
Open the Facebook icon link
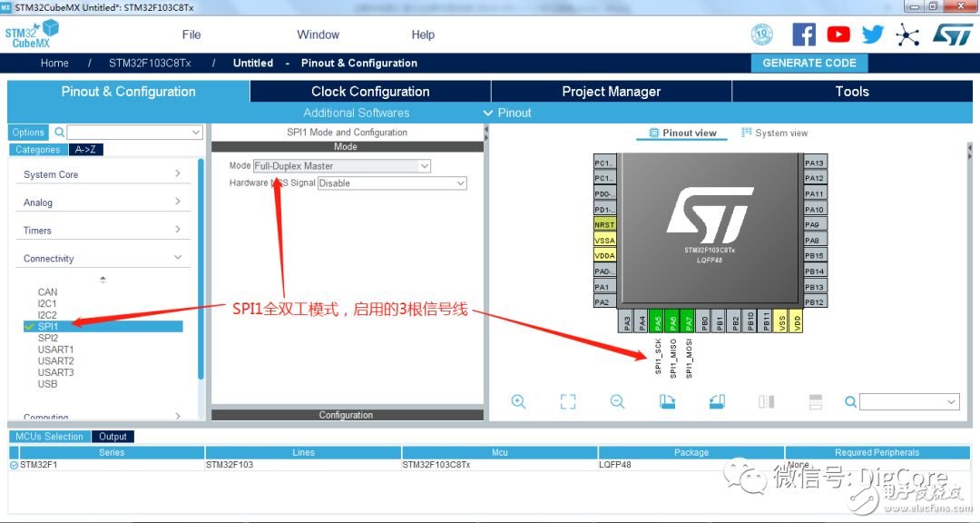804,35
